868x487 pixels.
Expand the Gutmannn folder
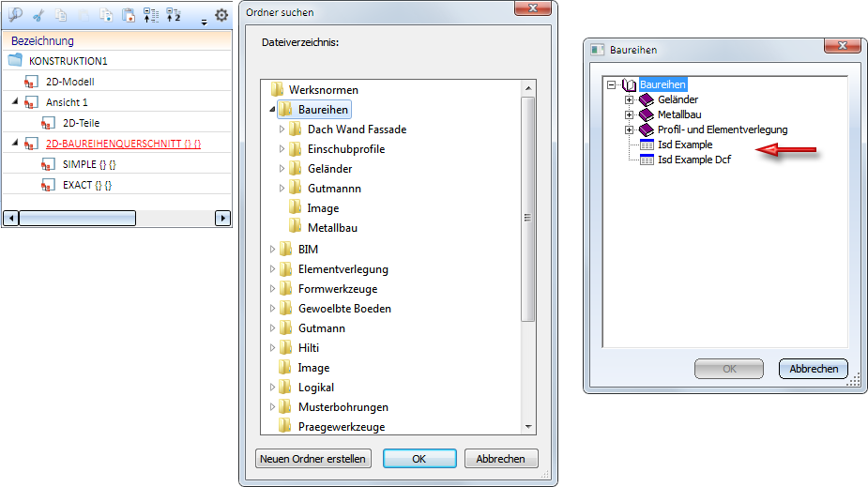click(x=282, y=189)
